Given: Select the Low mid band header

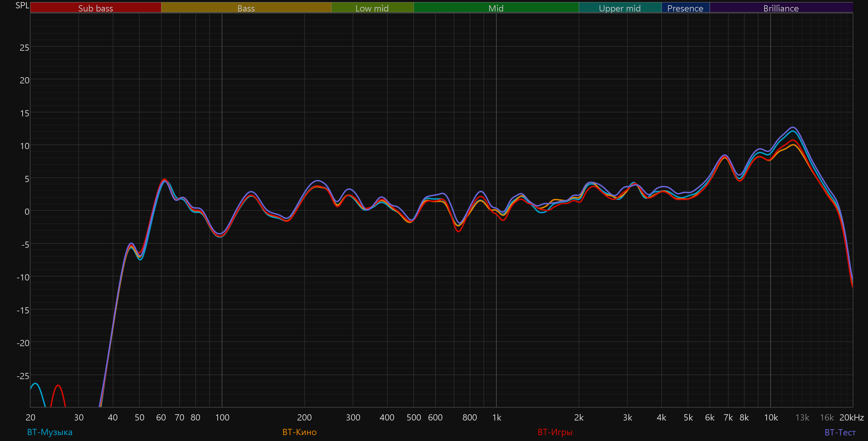Looking at the screenshot, I should coord(372,8).
